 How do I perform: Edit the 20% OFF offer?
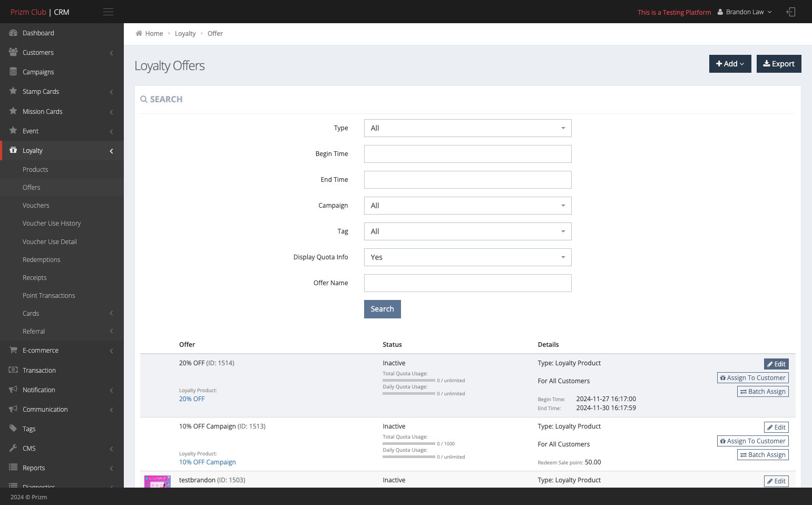click(776, 364)
